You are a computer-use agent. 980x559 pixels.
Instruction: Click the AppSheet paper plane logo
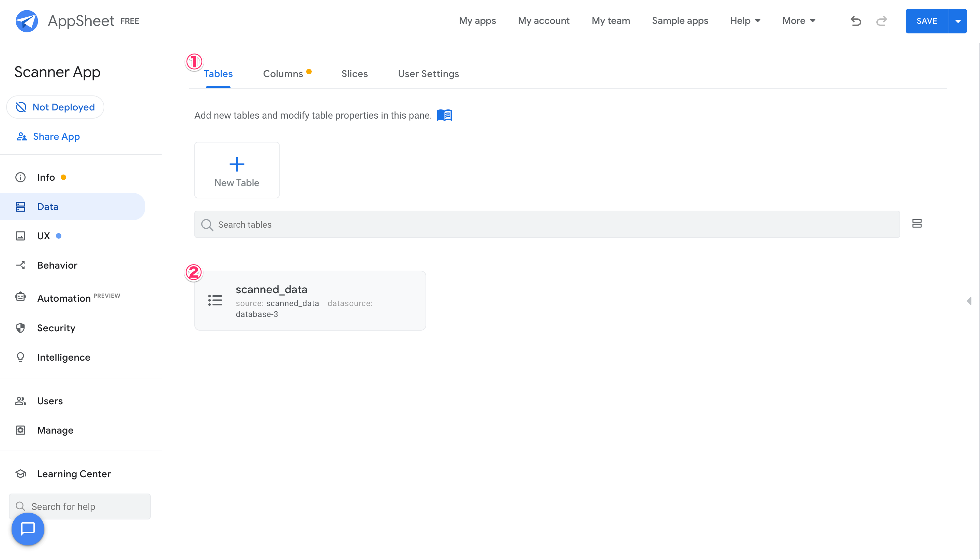coord(27,21)
